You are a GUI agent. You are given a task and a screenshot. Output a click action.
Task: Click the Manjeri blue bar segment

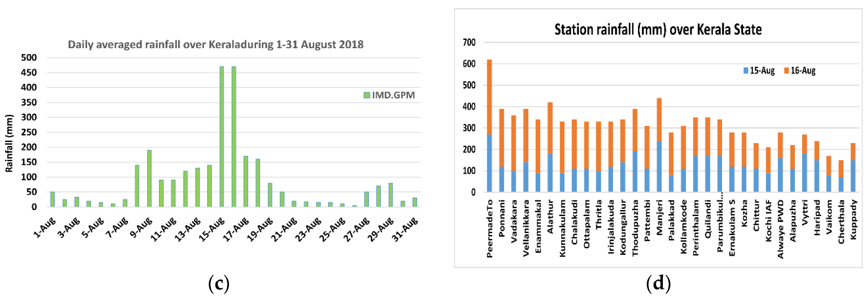click(x=659, y=167)
